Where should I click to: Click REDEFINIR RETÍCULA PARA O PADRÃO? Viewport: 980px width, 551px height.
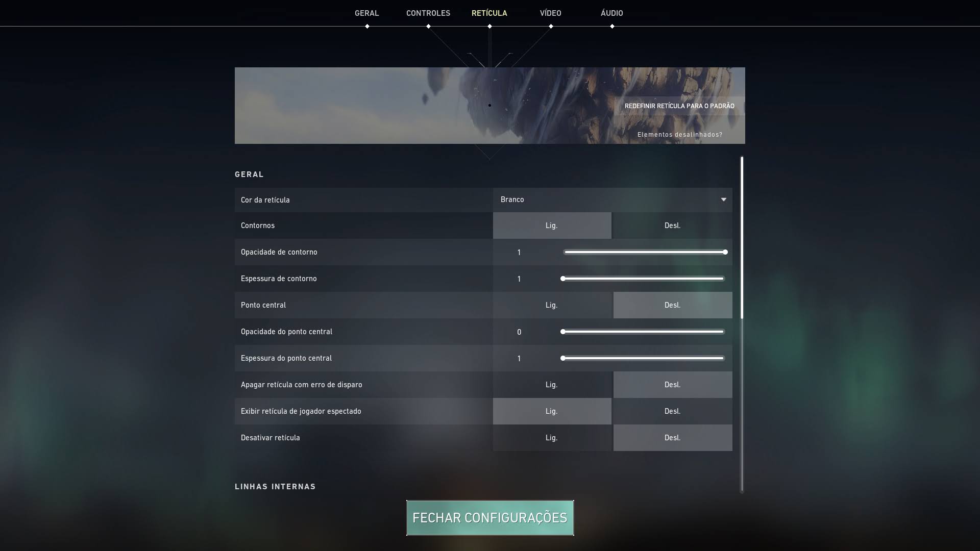click(x=679, y=106)
